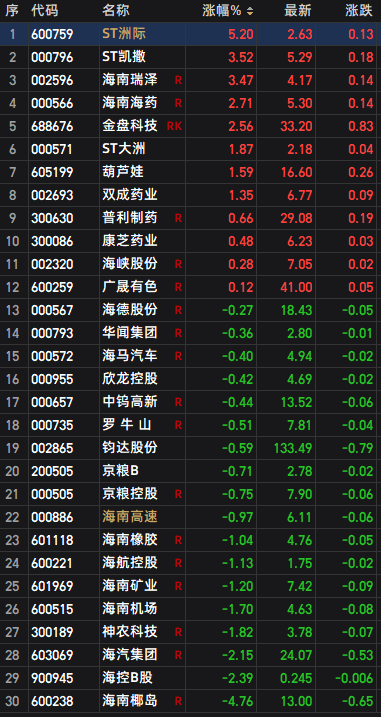Image resolution: width=381 pixels, height=717 pixels.
Task: Click the R badge next to 海南瑞泽
Action: click(x=178, y=80)
